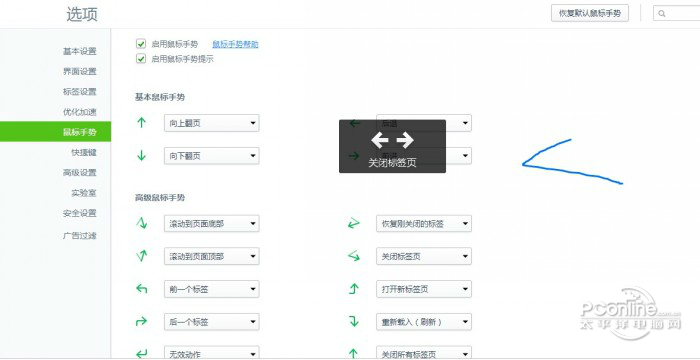
Task: Click the 恢复默认鼠标手势 button
Action: pos(590,13)
